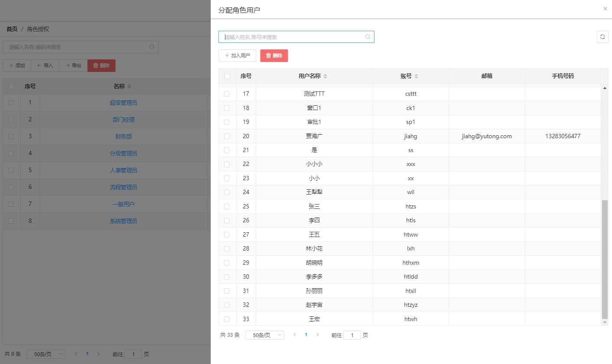Click the 加入用户 button
Image resolution: width=612 pixels, height=364 pixels.
click(237, 55)
